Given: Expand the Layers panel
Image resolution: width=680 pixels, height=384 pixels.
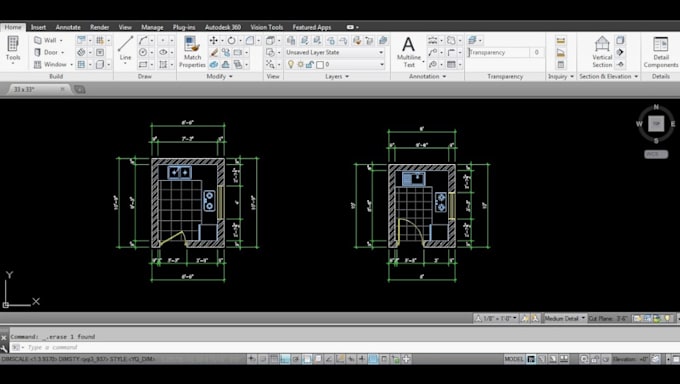Looking at the screenshot, I should (337, 76).
